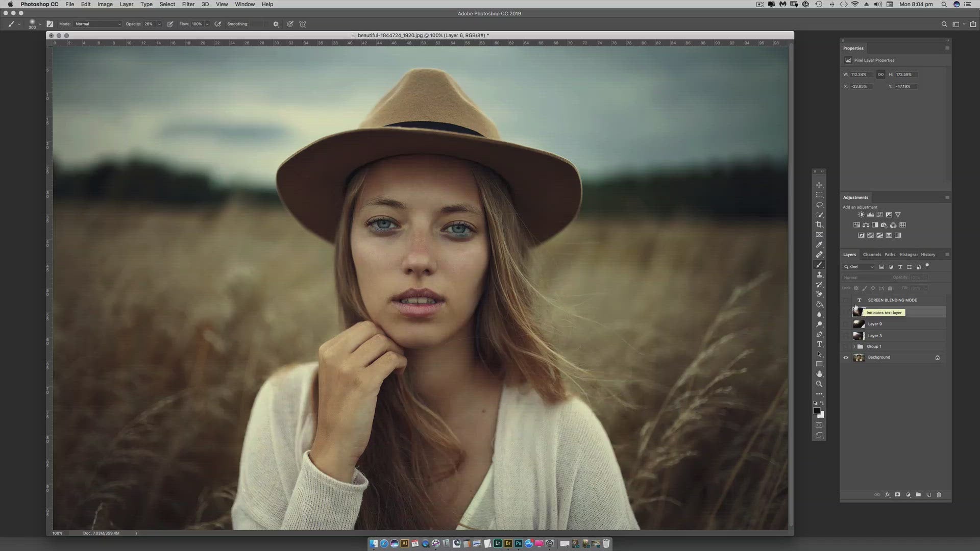Select the Clone Stamp tool
980x551 pixels.
tap(819, 274)
